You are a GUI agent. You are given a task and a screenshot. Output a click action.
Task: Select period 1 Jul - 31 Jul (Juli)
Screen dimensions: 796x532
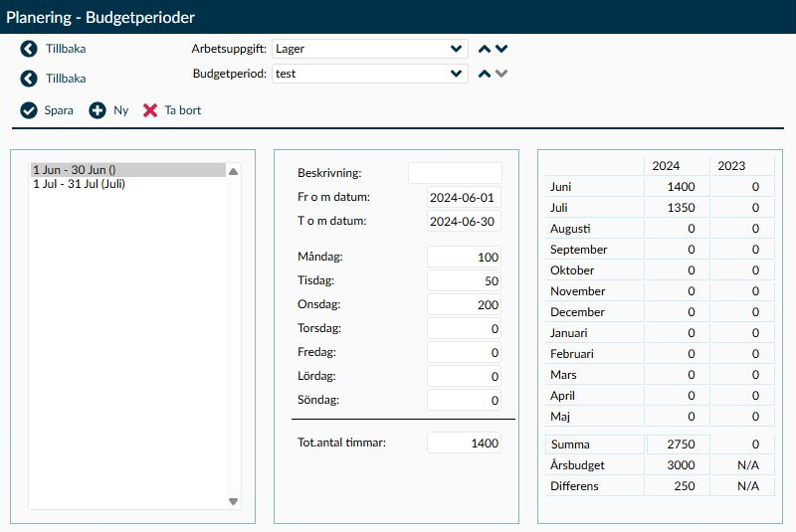[x=128, y=184]
